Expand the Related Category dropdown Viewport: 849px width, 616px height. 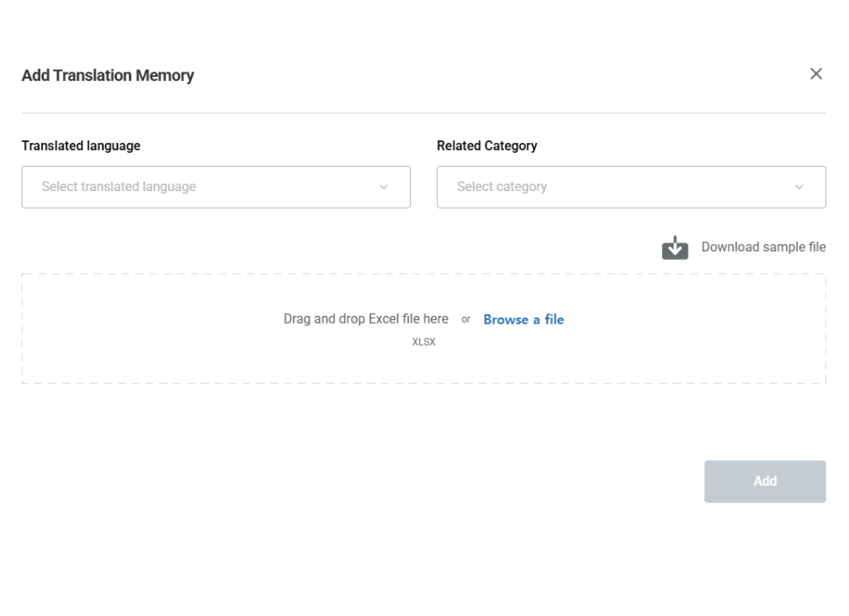coord(631,187)
